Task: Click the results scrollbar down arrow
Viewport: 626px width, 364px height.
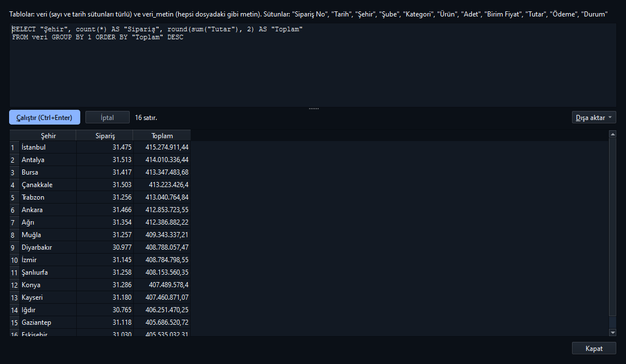Action: (613, 332)
